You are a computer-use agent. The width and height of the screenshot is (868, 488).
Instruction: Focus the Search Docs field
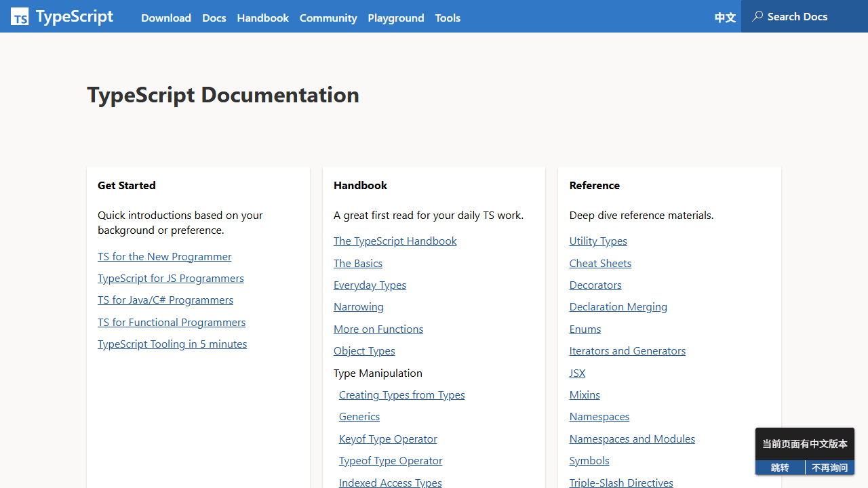click(x=804, y=16)
